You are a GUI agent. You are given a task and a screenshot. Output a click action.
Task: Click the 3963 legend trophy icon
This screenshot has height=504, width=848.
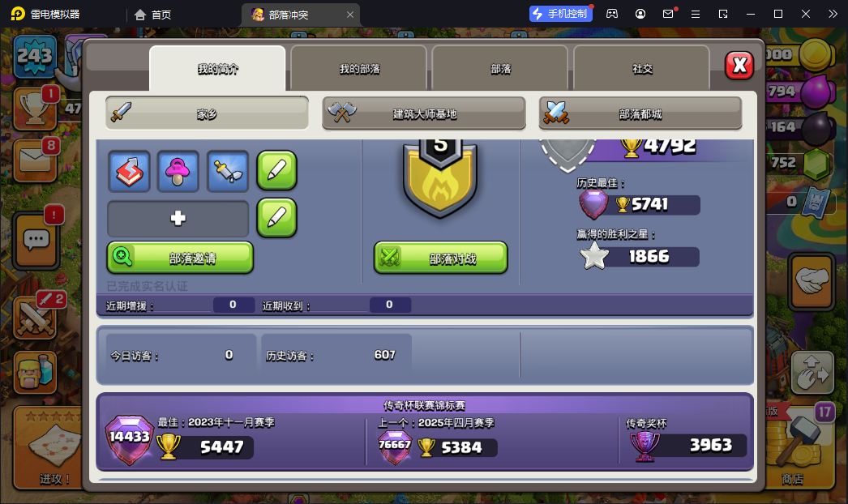point(645,446)
